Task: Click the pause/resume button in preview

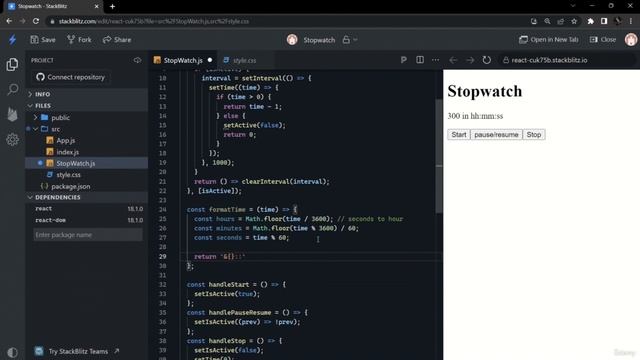Action: [496, 135]
